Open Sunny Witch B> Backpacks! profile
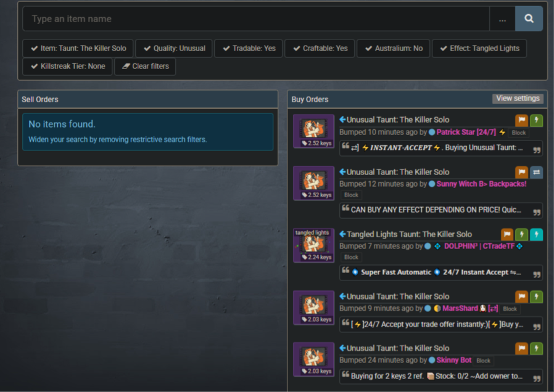554x392 pixels. (481, 184)
